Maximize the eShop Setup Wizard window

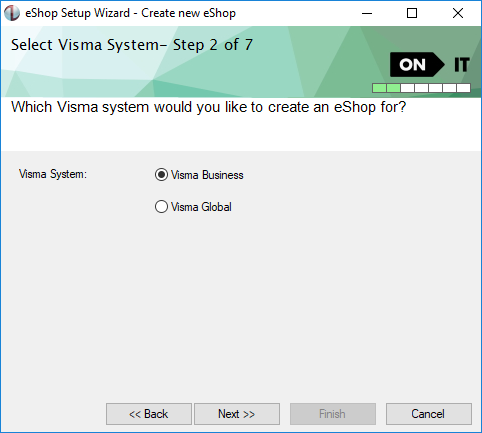(412, 13)
